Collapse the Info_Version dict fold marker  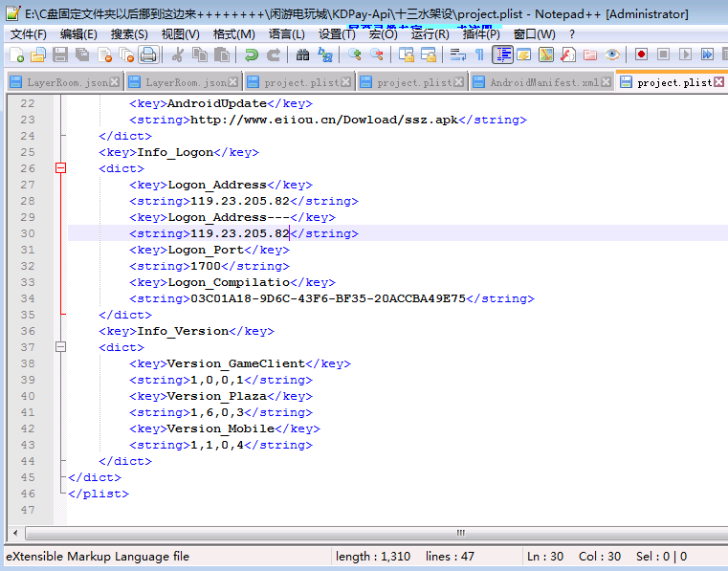pos(60,347)
